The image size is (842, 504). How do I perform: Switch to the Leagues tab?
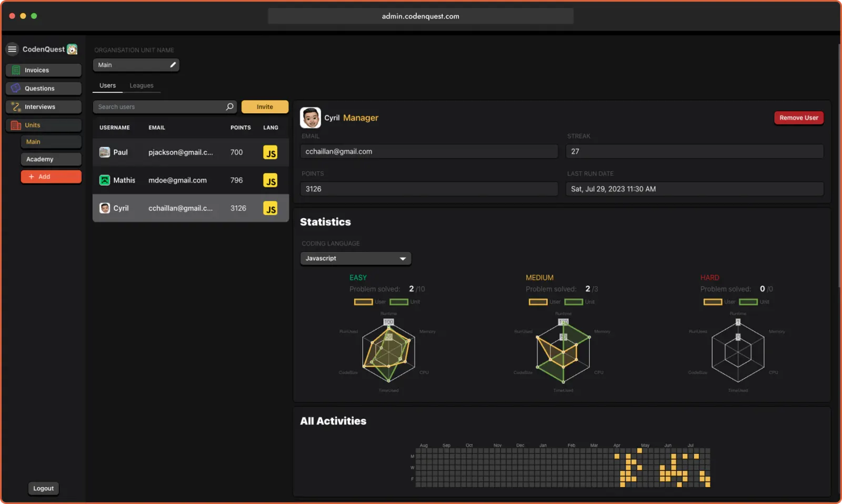(142, 85)
